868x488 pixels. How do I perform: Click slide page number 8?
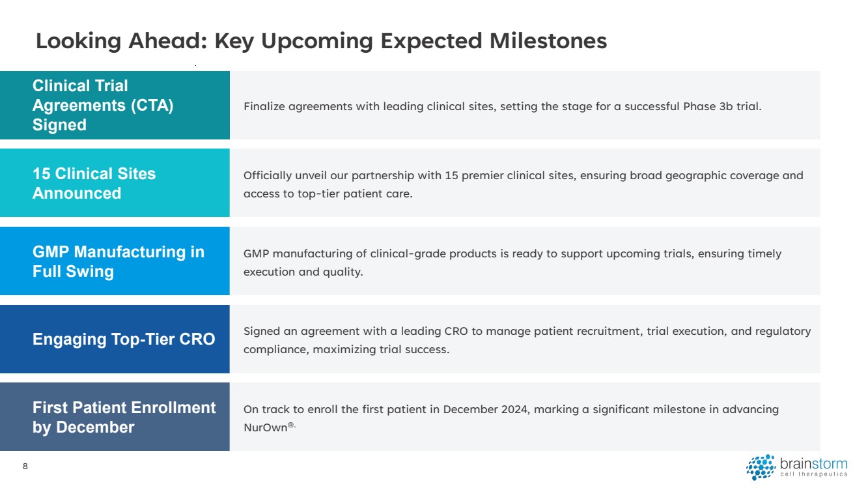click(x=25, y=466)
